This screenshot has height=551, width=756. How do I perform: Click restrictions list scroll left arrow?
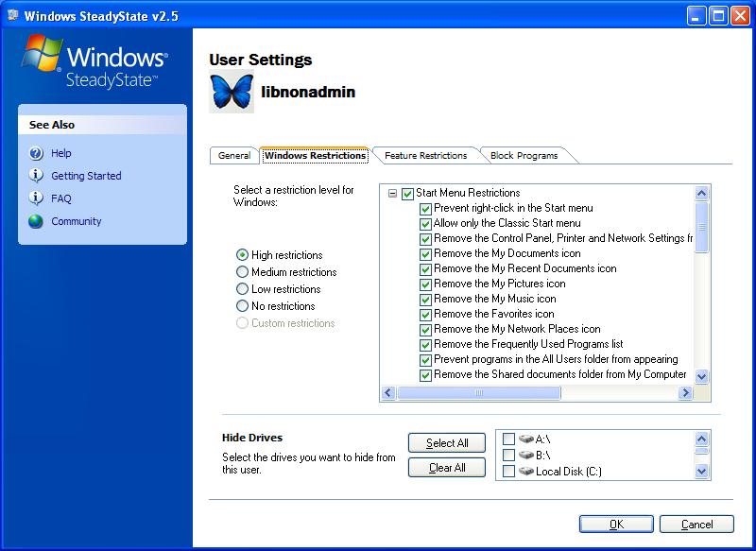click(388, 393)
